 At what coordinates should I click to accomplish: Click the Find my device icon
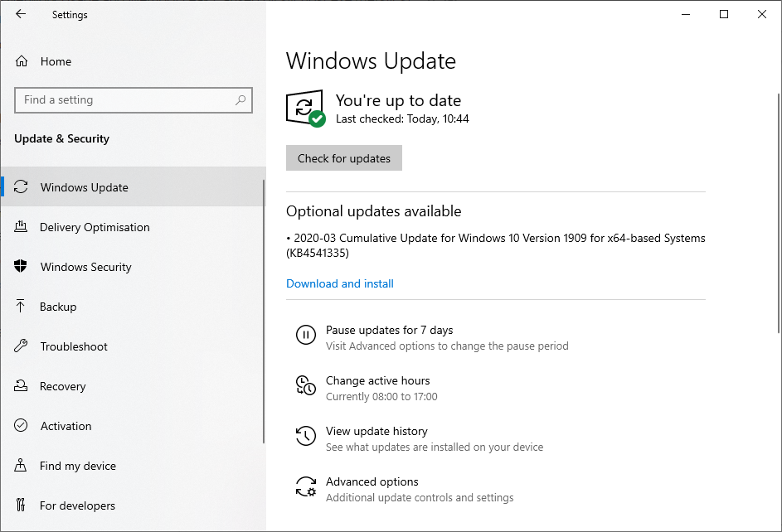click(21, 465)
